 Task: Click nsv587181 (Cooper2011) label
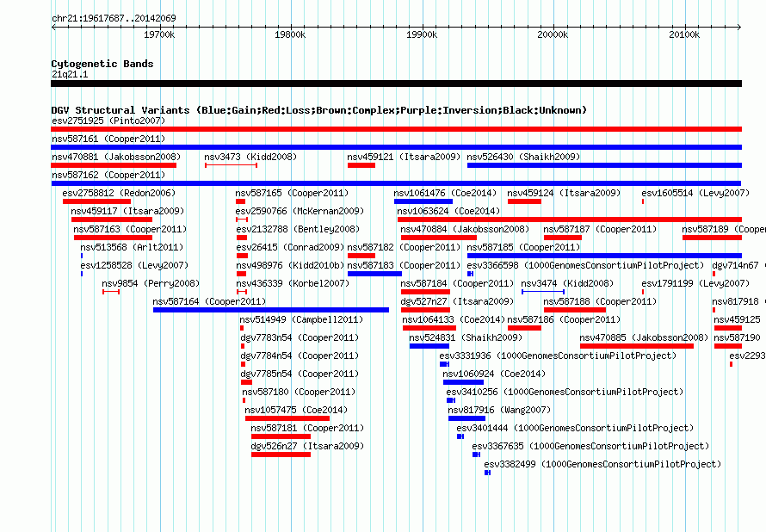pos(307,428)
